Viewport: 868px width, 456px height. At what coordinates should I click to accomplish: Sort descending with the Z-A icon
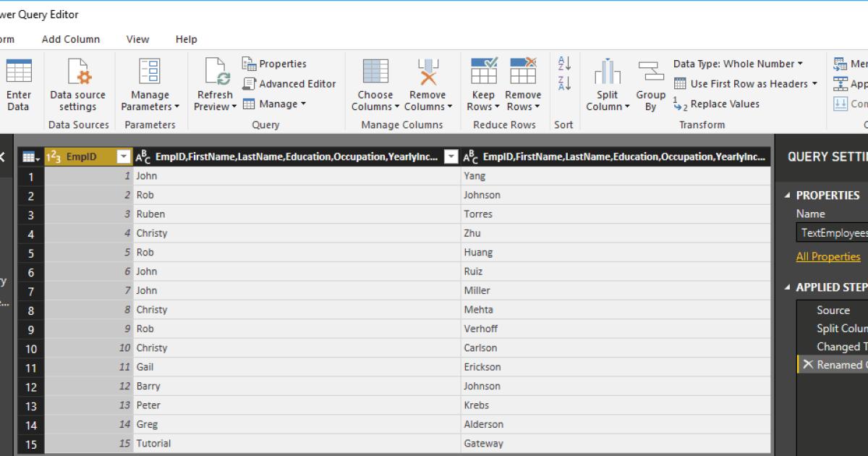pos(564,83)
